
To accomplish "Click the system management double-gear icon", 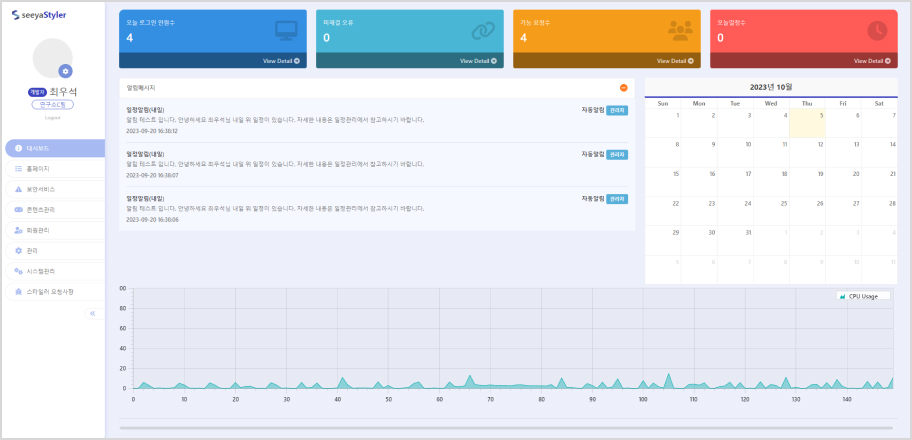I will [x=19, y=271].
